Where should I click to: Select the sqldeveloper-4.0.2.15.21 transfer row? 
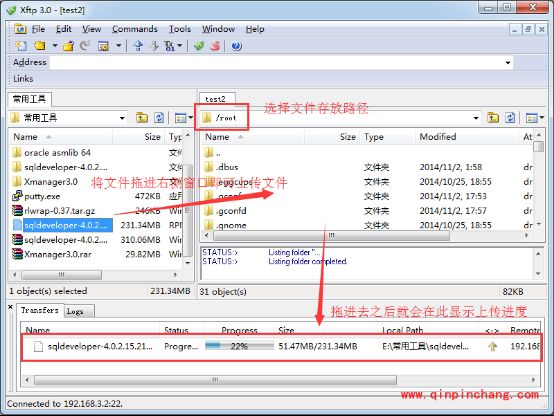281,346
